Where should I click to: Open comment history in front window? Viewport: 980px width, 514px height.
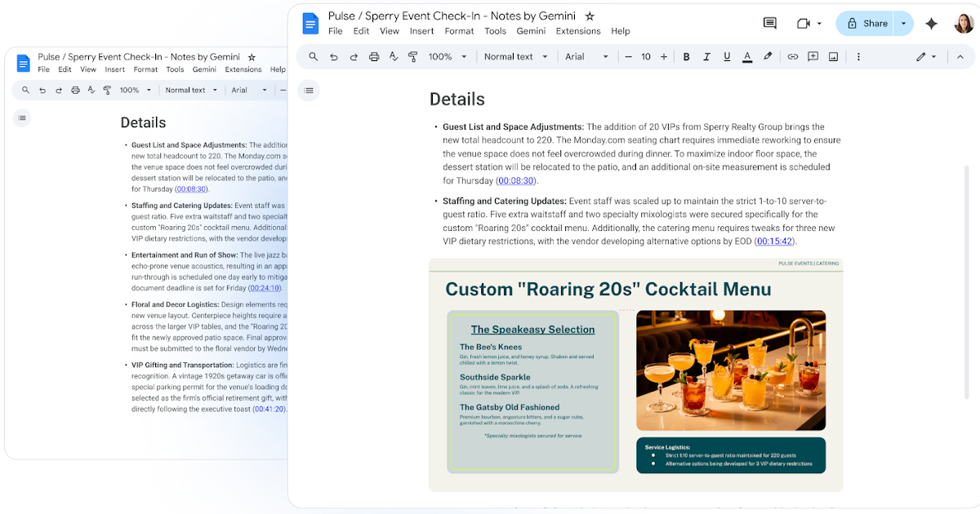[770, 24]
